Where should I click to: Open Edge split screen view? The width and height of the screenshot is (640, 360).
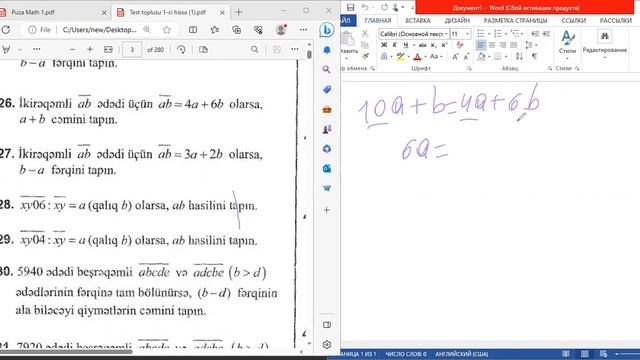tap(193, 30)
